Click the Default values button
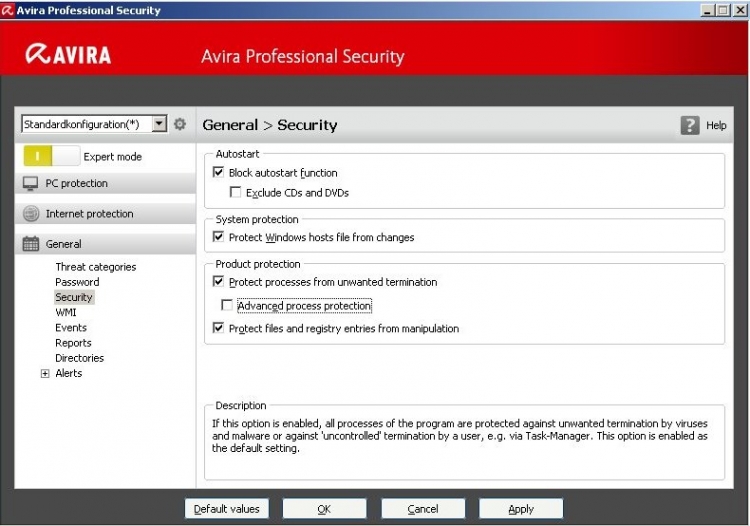 pos(227,509)
